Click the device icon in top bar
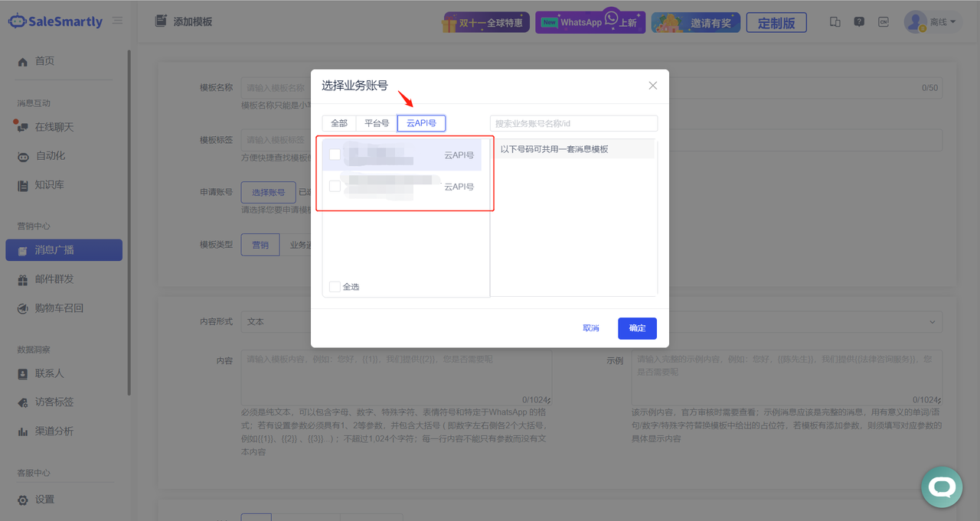The height and width of the screenshot is (521, 980). point(835,22)
